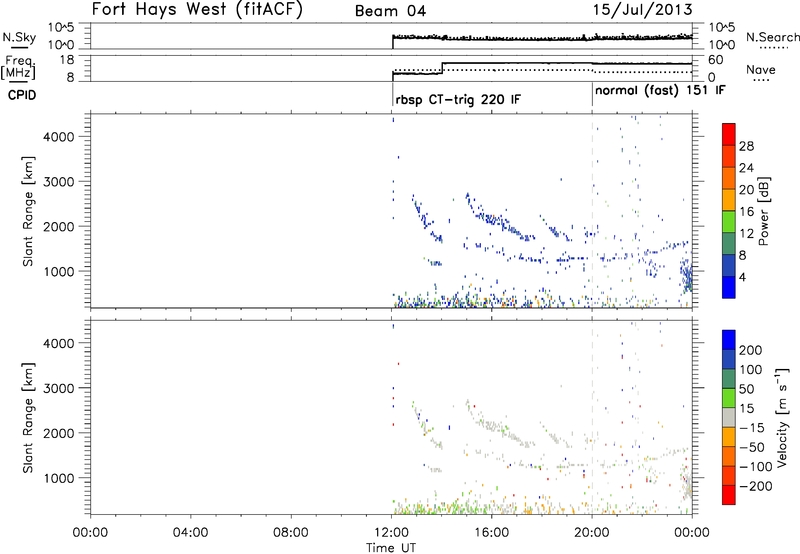Image resolution: width=800 pixels, height=554 pixels.
Task: Click the '4000' tick of the power panel
Action: point(59,137)
